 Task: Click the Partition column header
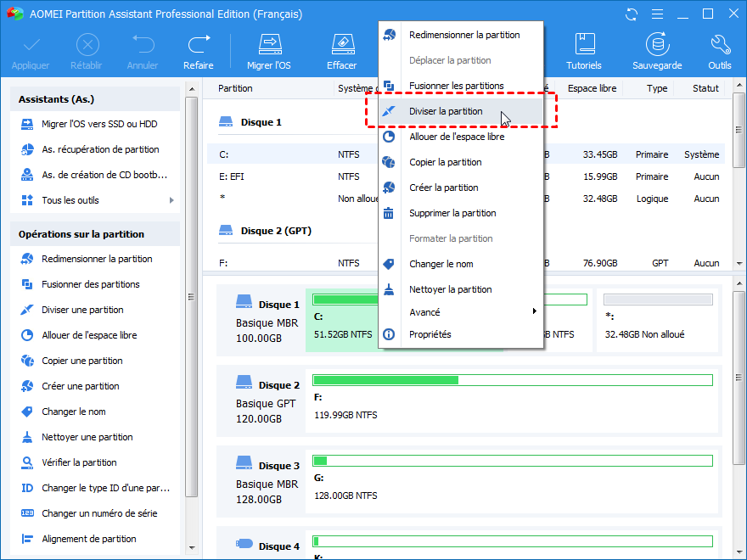[235, 88]
